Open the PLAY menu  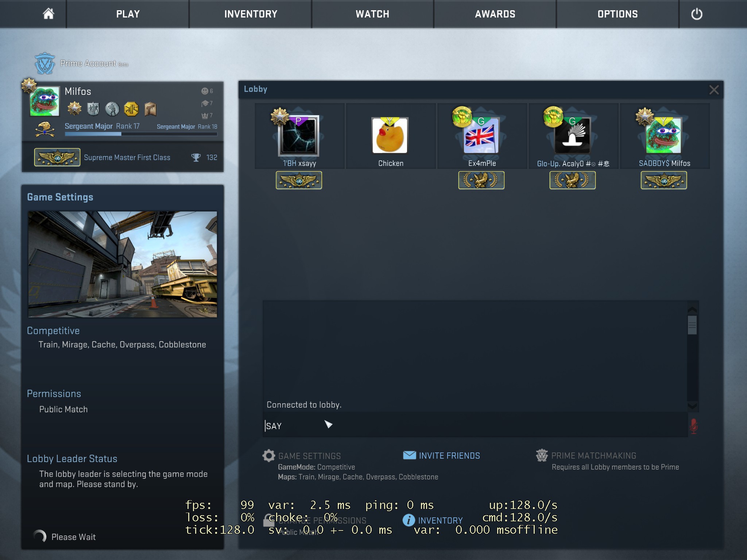click(x=128, y=14)
